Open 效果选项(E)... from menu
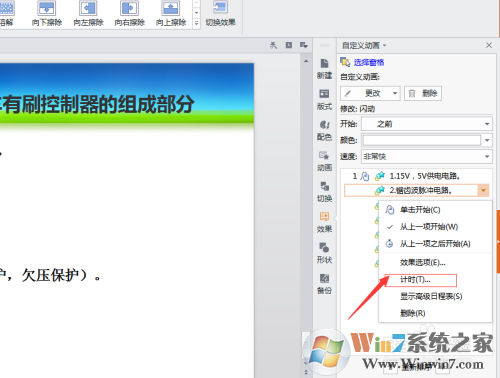 pyautogui.click(x=435, y=263)
